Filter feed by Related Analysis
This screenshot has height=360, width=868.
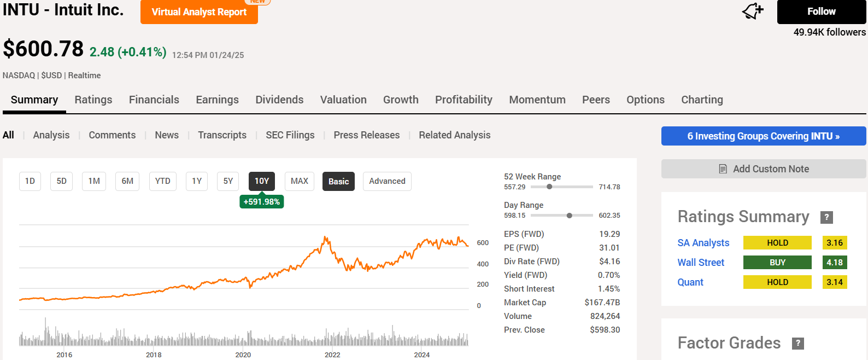[x=455, y=135]
